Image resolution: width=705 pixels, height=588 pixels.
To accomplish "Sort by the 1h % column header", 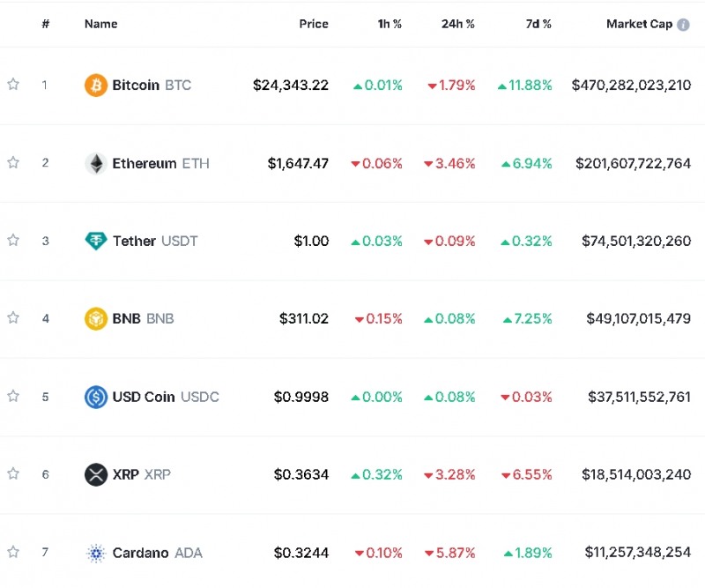I will [390, 24].
